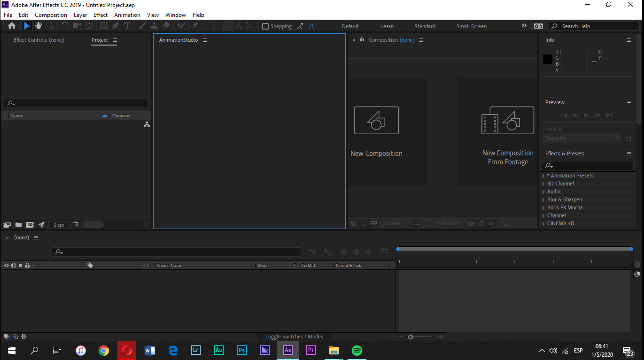
Task: Toggle the timeline video eye column
Action: [7, 266]
